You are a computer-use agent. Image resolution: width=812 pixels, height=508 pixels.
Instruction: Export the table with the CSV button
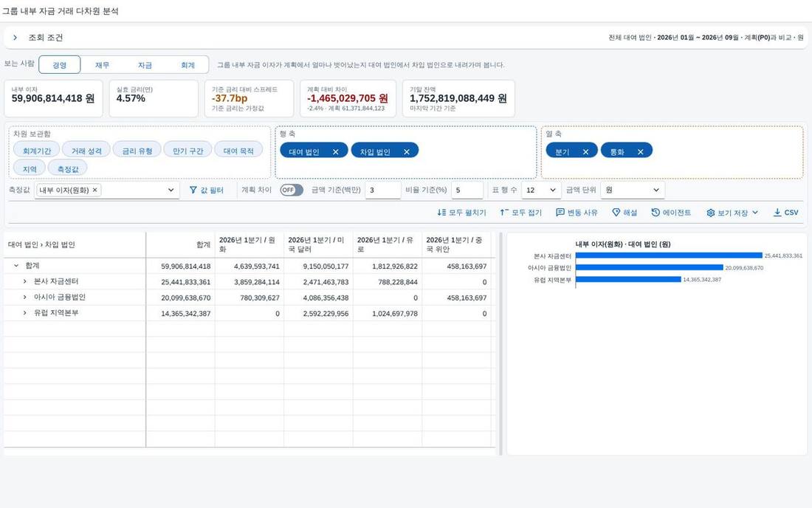tap(785, 213)
